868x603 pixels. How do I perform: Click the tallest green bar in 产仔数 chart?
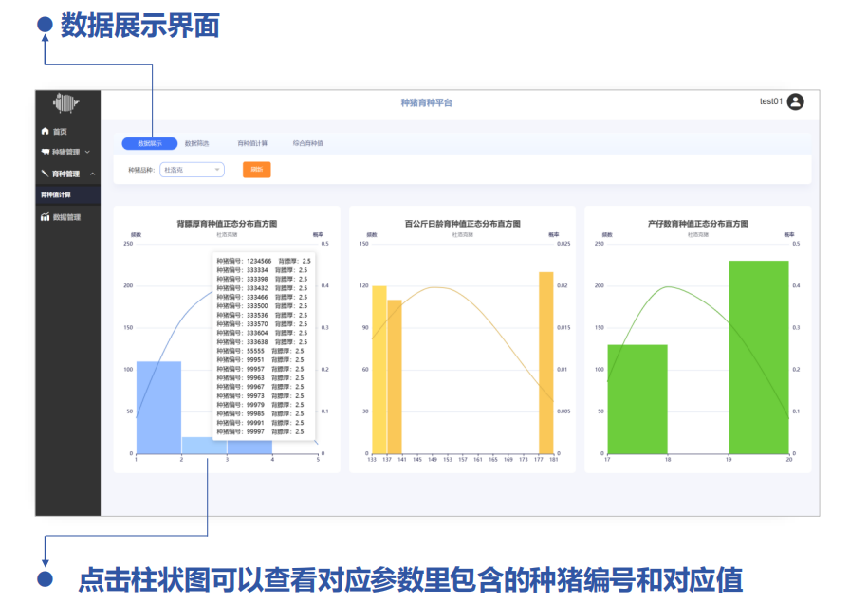pos(759,356)
